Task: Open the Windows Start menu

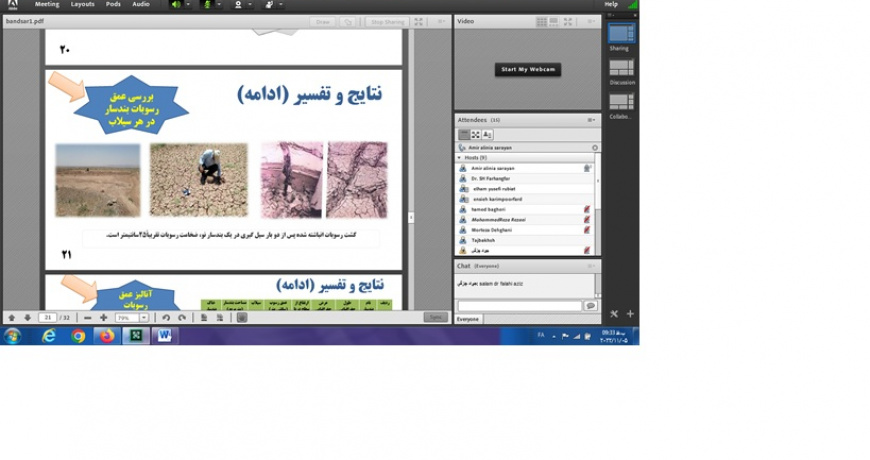Action: point(12,336)
